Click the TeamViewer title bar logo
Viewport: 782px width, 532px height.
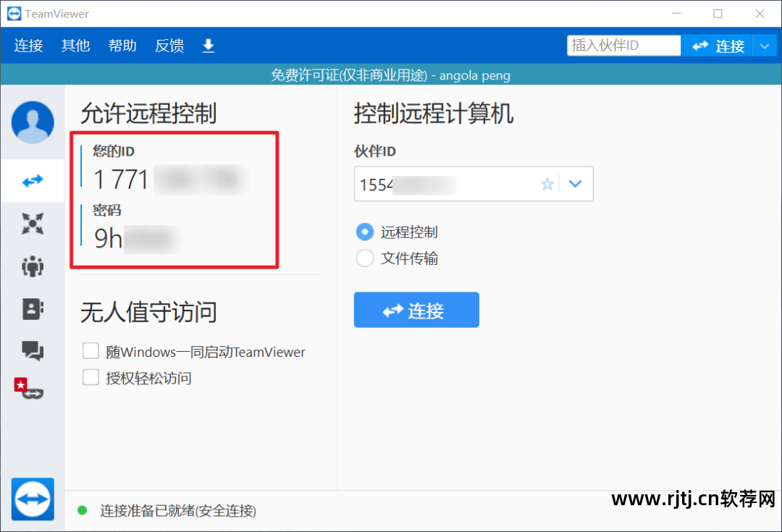tap(14, 14)
